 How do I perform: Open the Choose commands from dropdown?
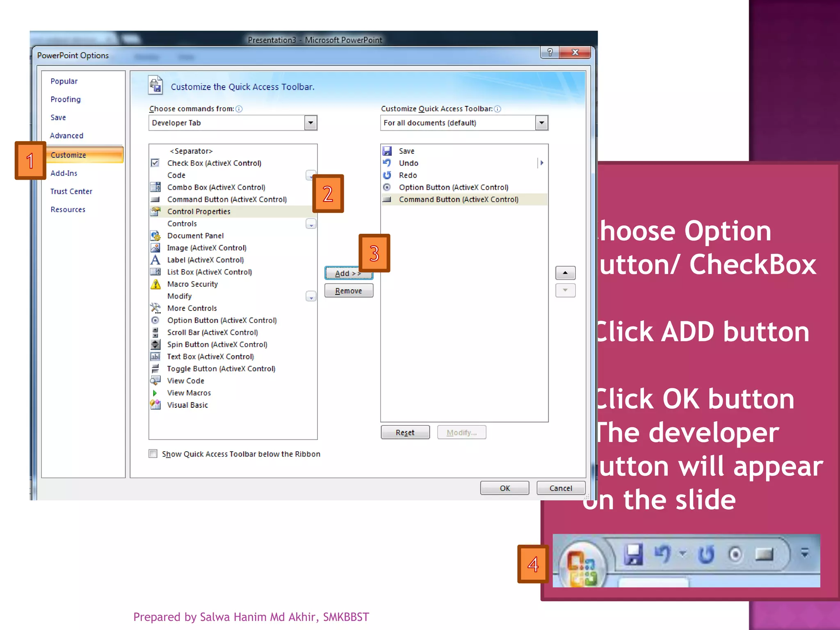[310, 123]
